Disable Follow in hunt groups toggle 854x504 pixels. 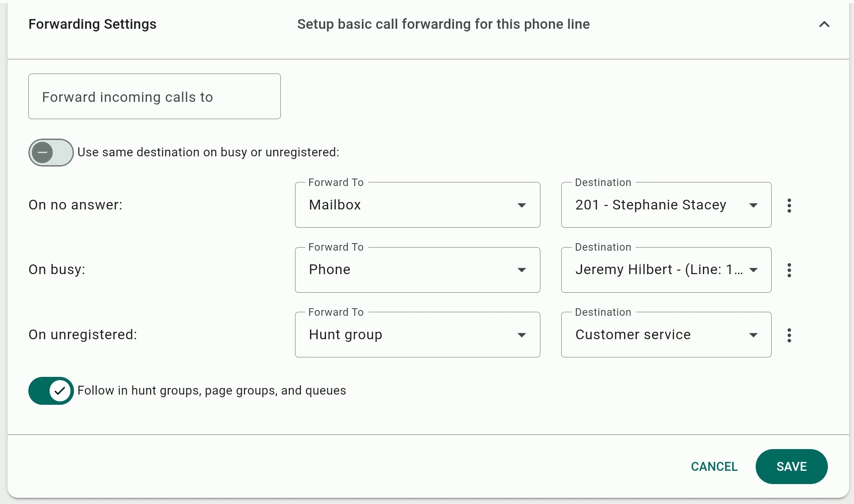[x=51, y=391]
